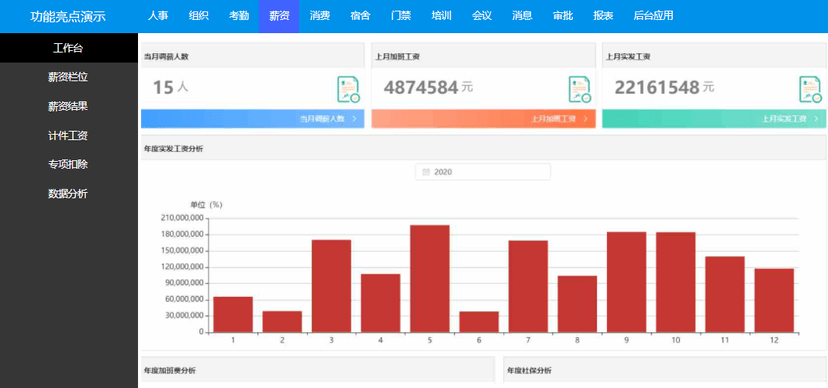Open the 培训 menu
This screenshot has height=388, width=828.
click(x=441, y=16)
